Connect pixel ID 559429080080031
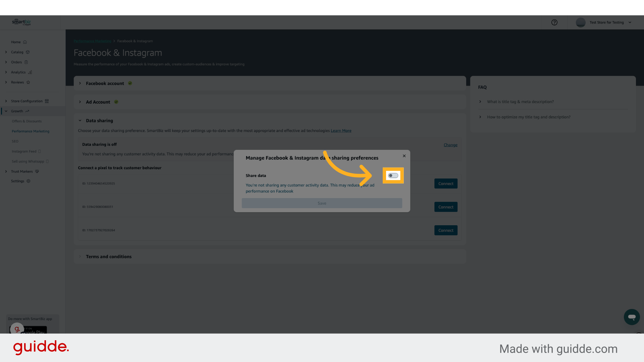Image resolution: width=644 pixels, height=362 pixels. pyautogui.click(x=446, y=207)
